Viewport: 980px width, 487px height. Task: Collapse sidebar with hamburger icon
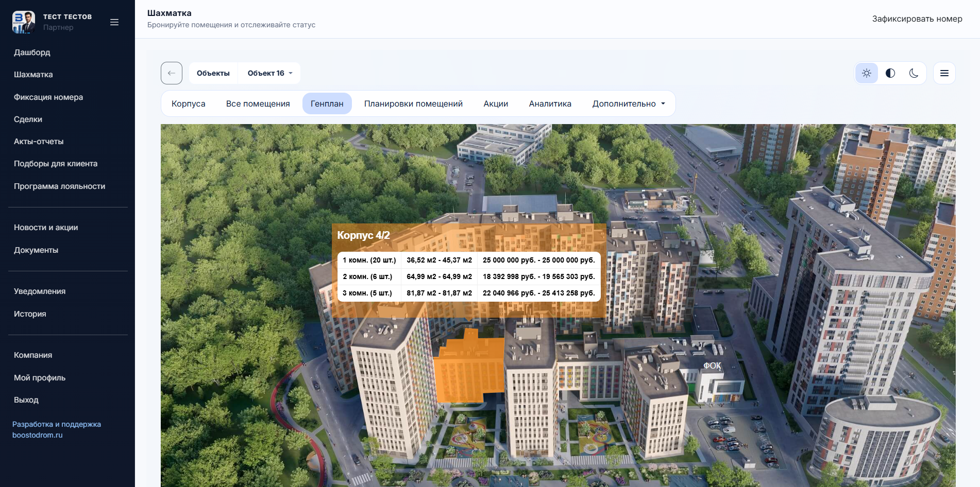tap(114, 22)
